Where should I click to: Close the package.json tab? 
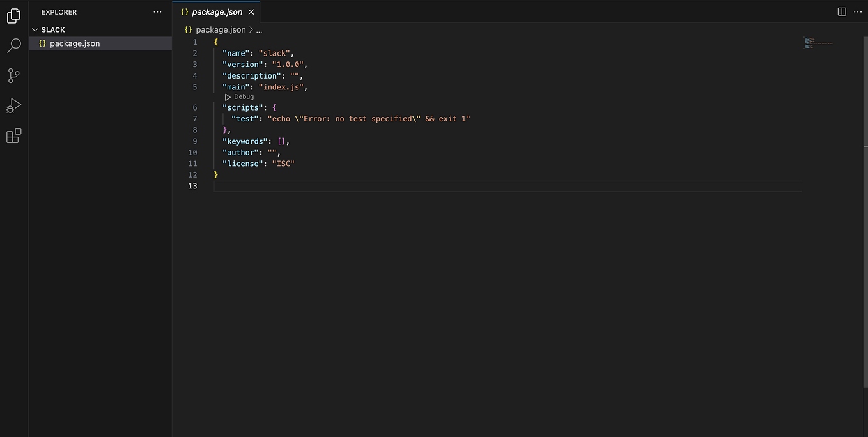coord(251,12)
